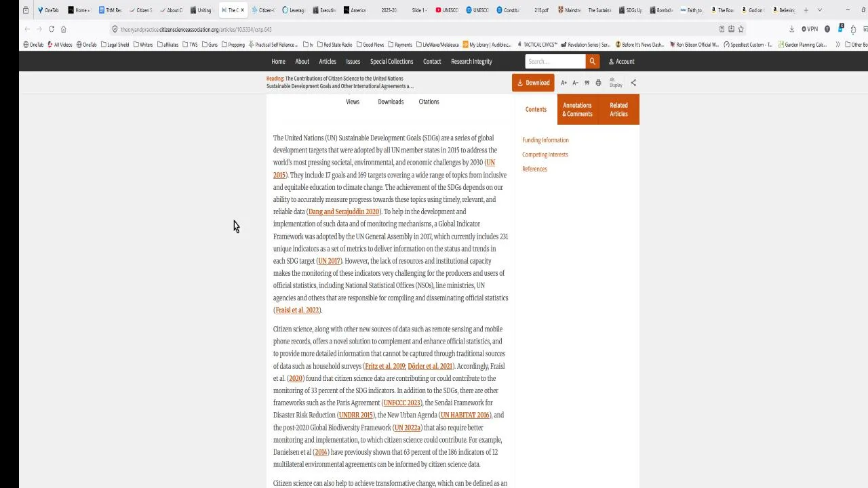This screenshot has width=868, height=488.
Task: Click the orange search magnifier button
Action: tap(592, 62)
